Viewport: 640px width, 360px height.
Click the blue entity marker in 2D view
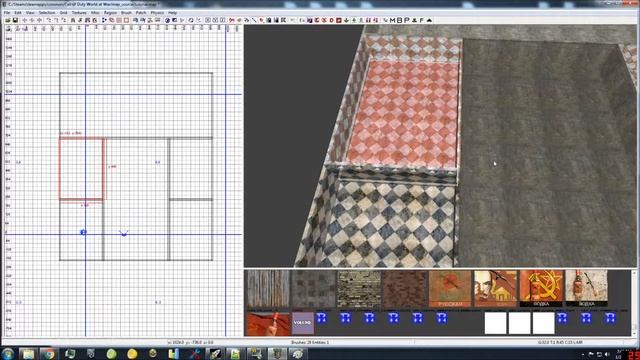(x=83, y=232)
